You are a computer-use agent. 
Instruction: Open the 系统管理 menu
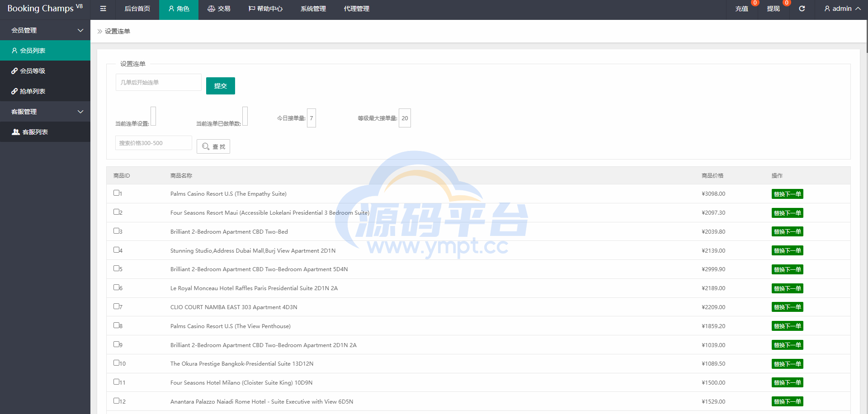point(313,9)
